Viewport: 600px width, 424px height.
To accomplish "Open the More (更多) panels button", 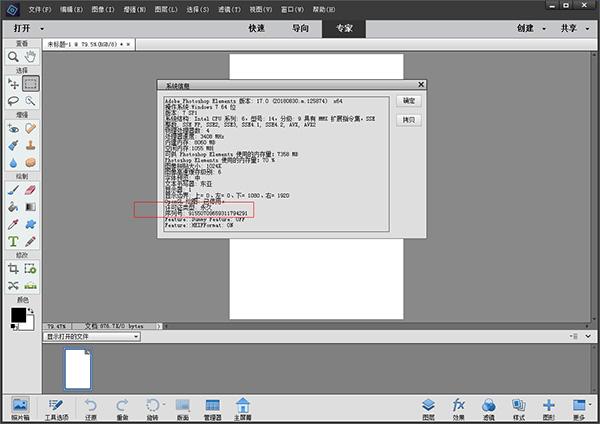I will click(579, 409).
